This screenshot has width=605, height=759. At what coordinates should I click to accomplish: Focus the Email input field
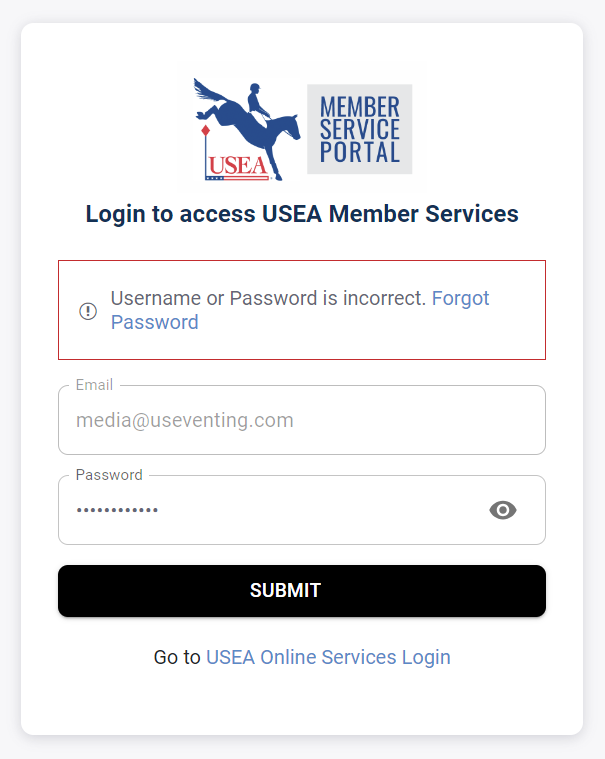point(301,421)
